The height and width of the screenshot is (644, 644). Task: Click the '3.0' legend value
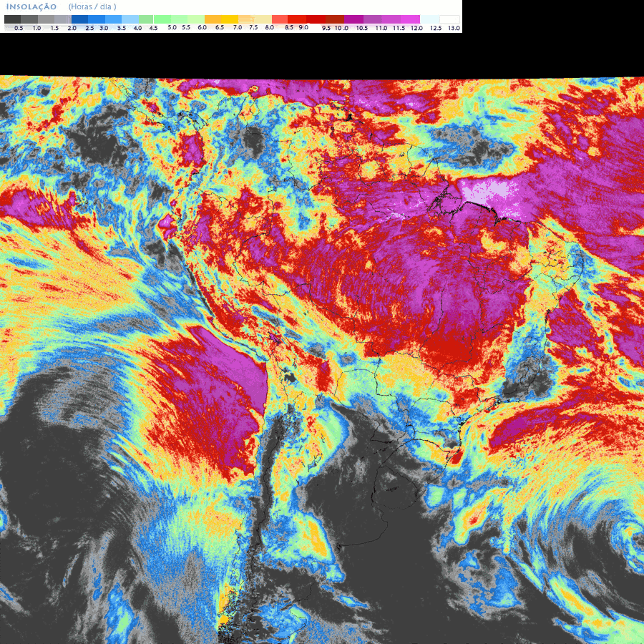tap(104, 28)
